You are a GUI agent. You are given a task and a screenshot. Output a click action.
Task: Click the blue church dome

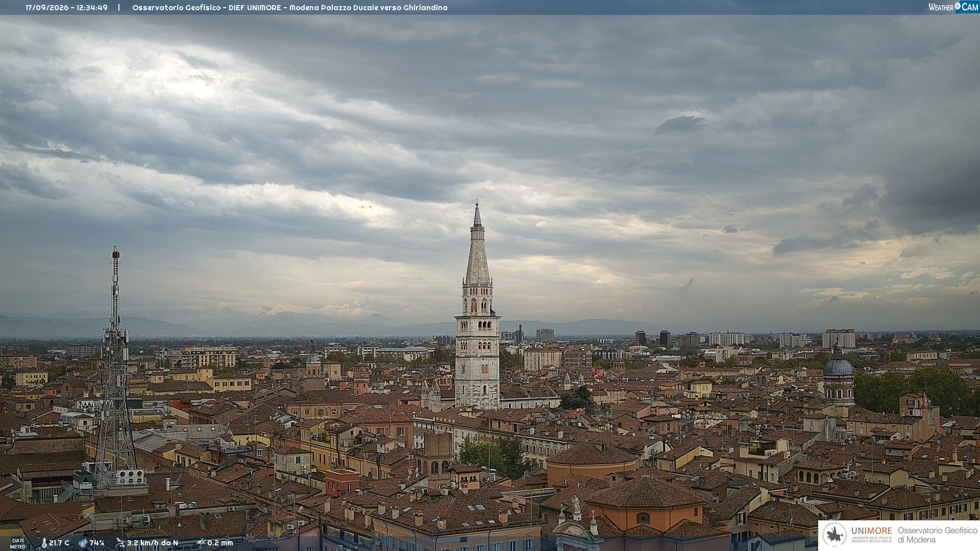click(838, 366)
